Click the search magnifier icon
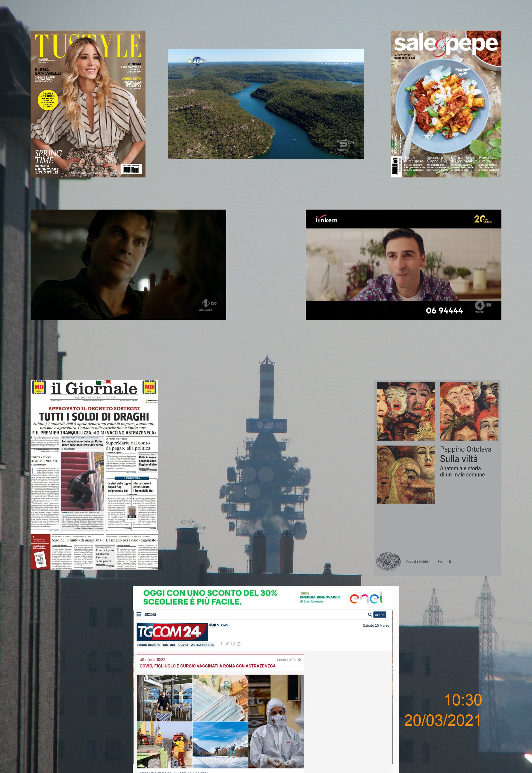This screenshot has height=773, width=532. point(370,614)
